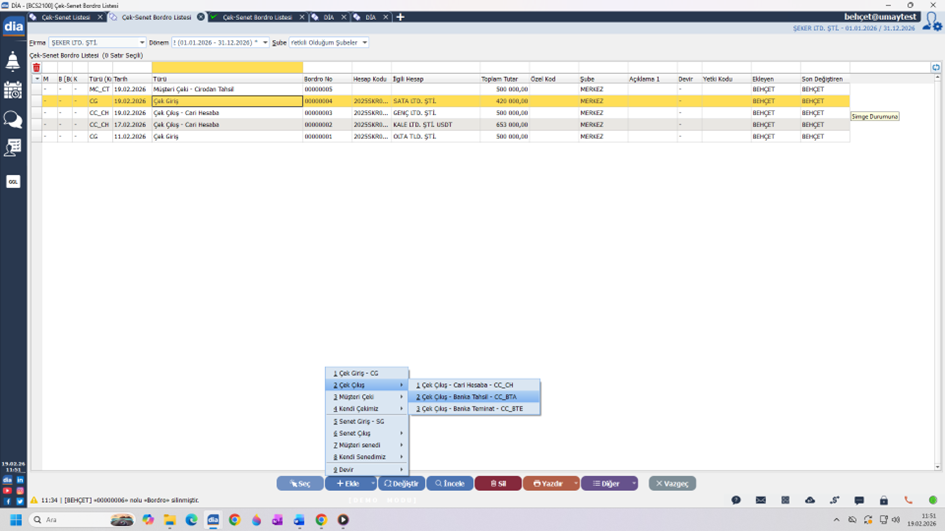Open the user settings icon beside username

(931, 21)
